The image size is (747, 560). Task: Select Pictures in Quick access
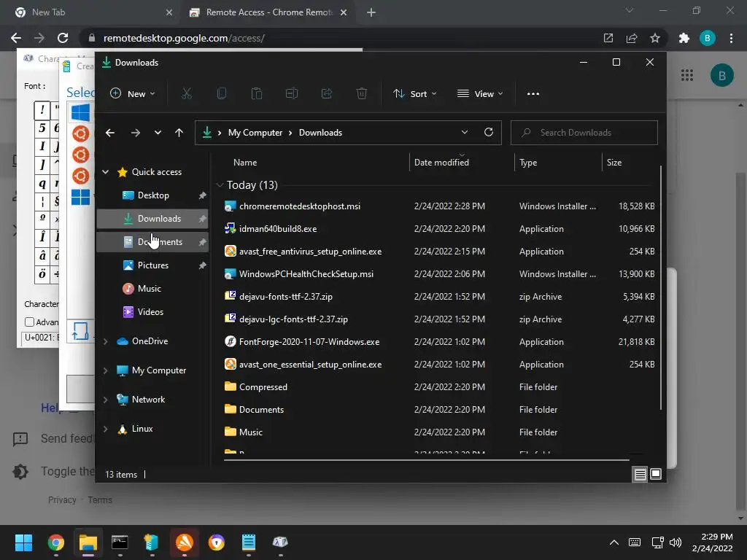152,265
